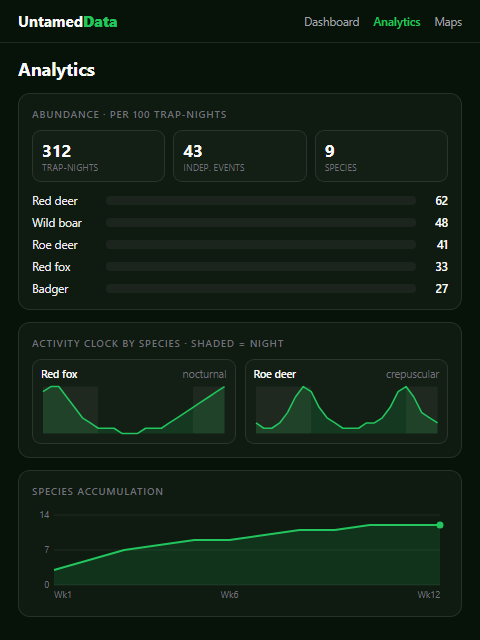Select the Analytics nav item

point(397,22)
